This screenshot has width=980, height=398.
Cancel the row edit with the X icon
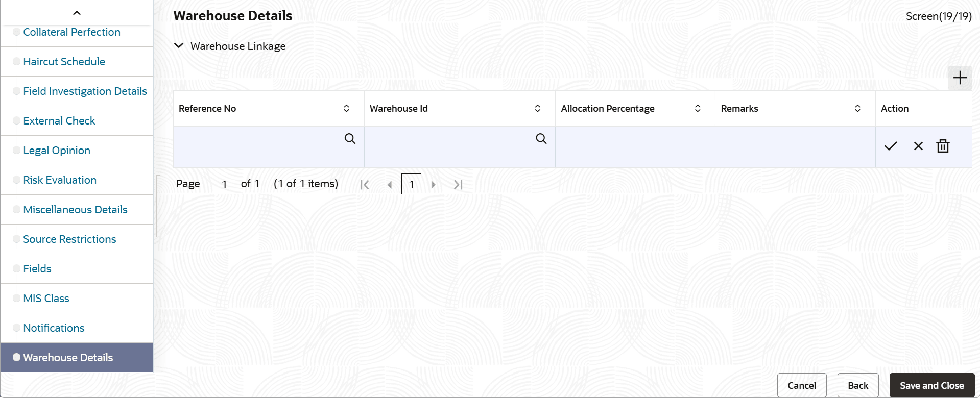[x=918, y=146]
